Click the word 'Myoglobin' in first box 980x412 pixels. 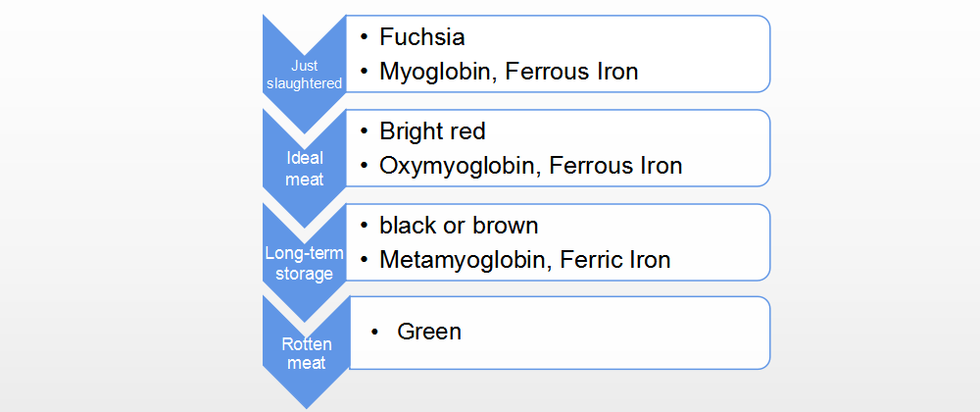tap(436, 73)
